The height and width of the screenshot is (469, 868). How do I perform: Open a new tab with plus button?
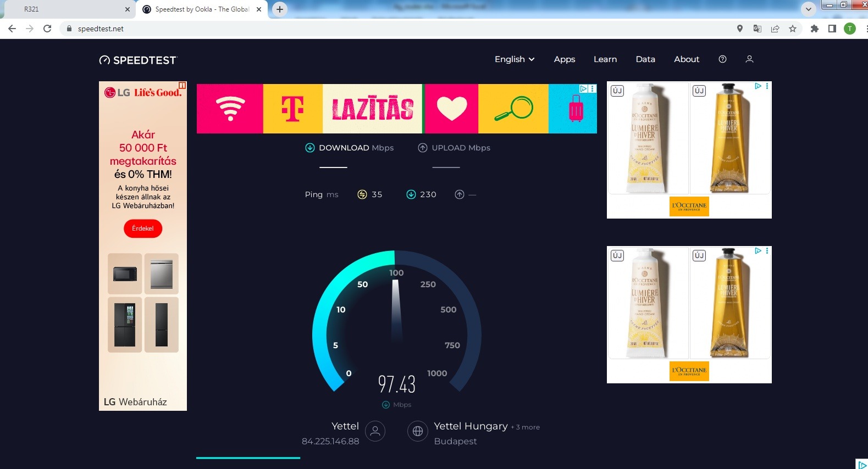coord(280,9)
